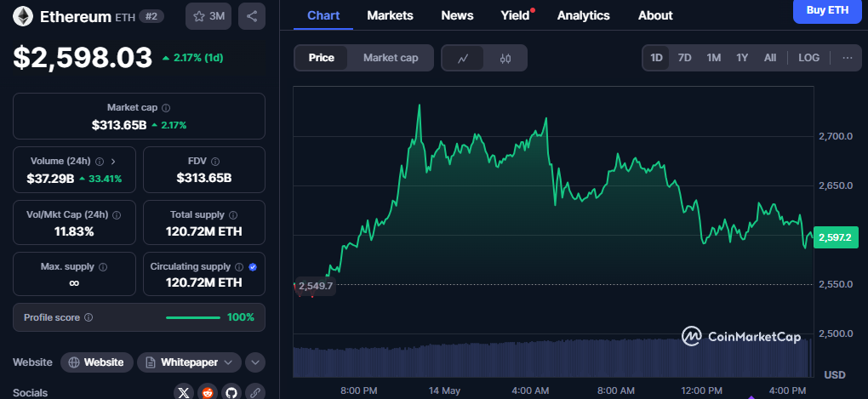The image size is (868, 399).
Task: Open the chain link social icon
Action: click(x=255, y=393)
